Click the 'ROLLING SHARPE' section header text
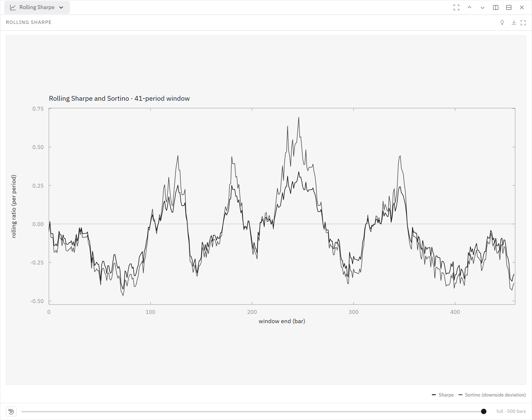 click(29, 22)
